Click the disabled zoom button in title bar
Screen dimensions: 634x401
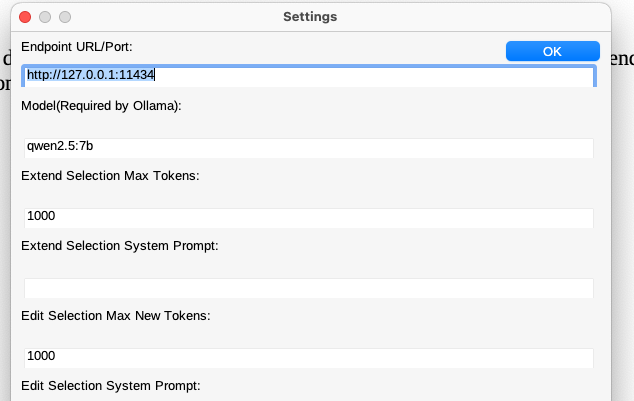point(65,17)
